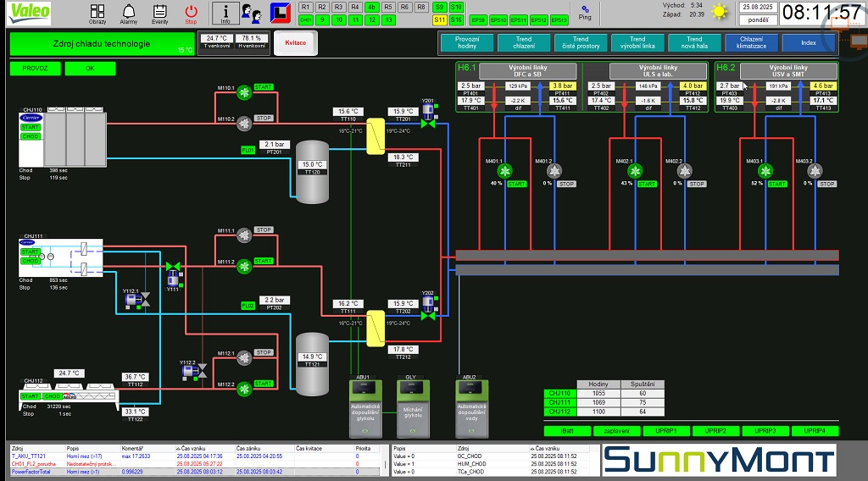Switch to the Trend chlazení tab
The height and width of the screenshot is (481, 868).
(x=524, y=42)
